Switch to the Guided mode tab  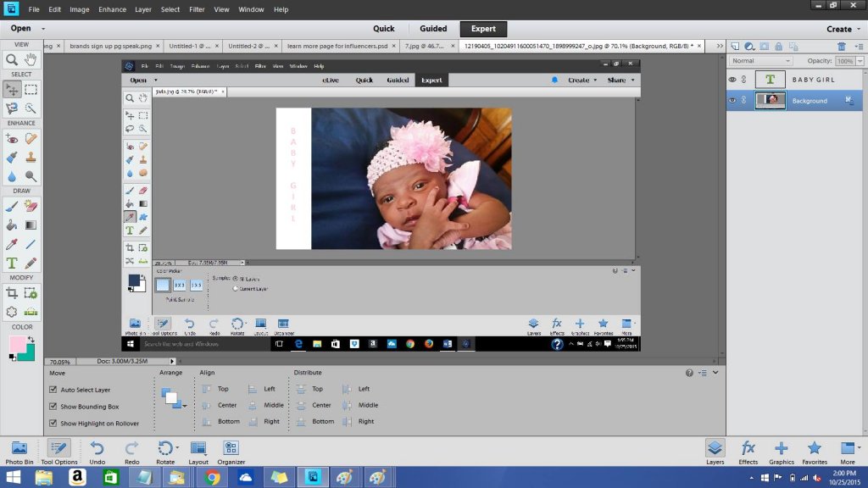point(433,29)
